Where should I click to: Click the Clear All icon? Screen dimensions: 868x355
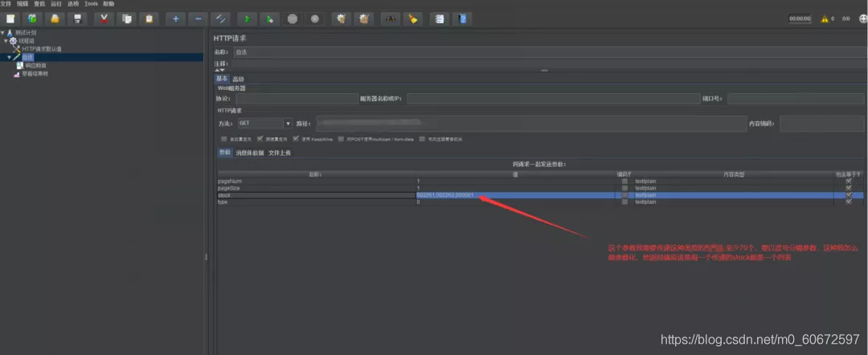click(364, 18)
